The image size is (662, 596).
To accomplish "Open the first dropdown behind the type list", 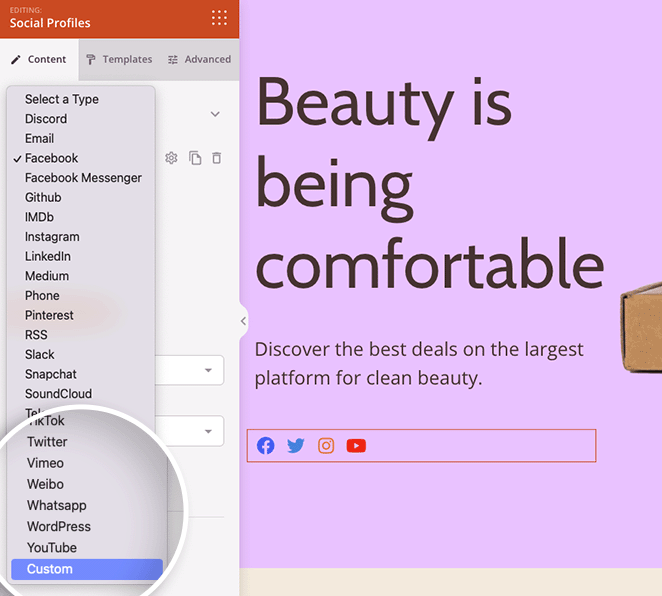I will pos(189,370).
